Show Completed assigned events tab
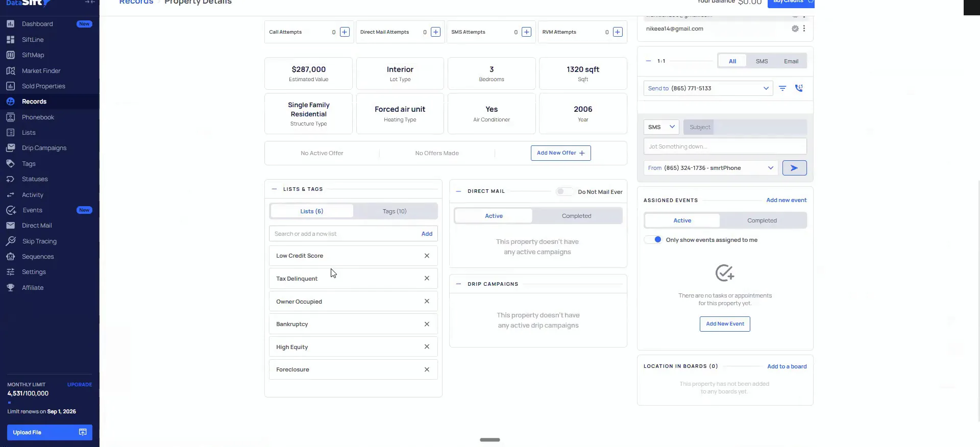This screenshot has height=447, width=980. point(762,220)
